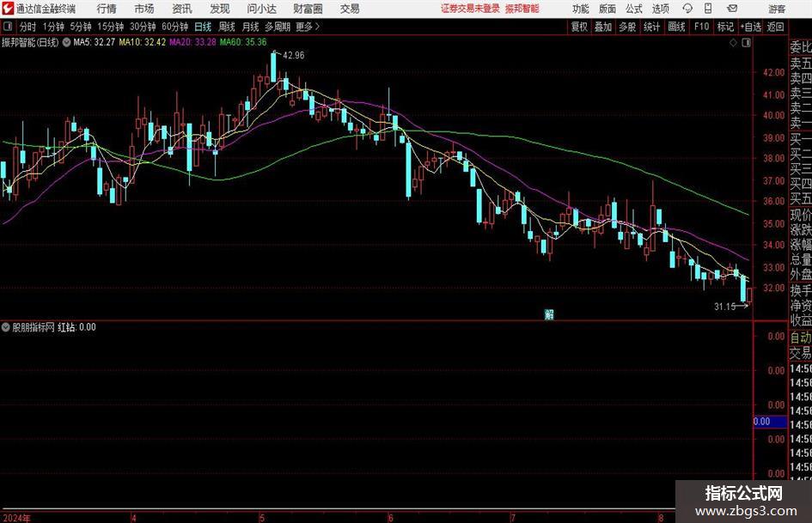The width and height of the screenshot is (812, 523).
Task: Click the 红钻: 0.00 indicator value
Action: (x=76, y=327)
